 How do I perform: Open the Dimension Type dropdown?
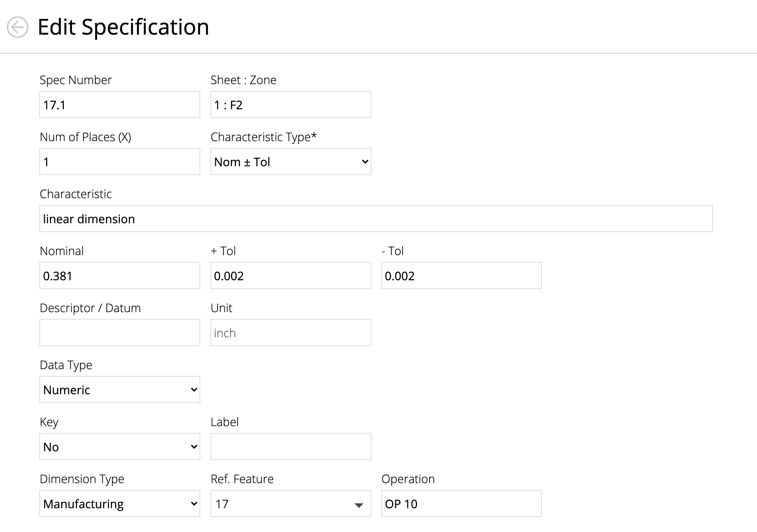(x=119, y=504)
